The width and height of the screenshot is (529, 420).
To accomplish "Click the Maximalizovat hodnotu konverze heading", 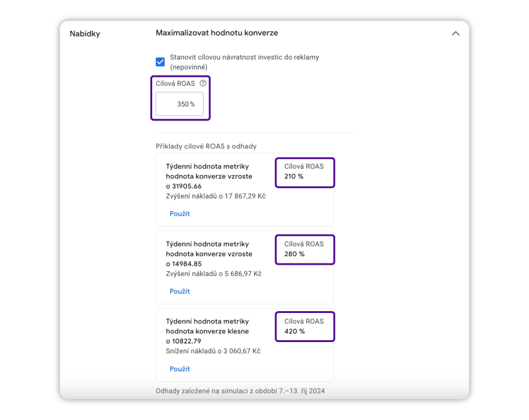I will (217, 33).
